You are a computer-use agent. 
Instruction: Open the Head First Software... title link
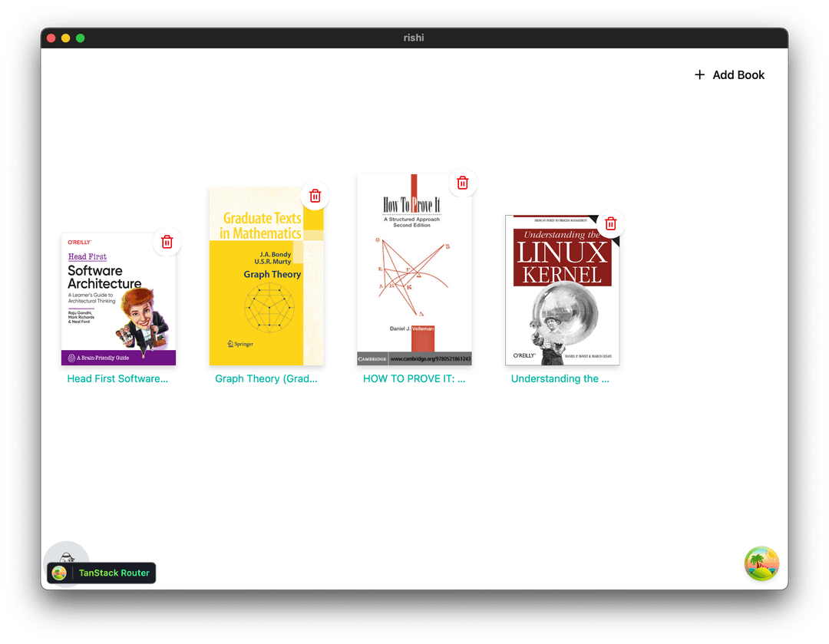[118, 378]
